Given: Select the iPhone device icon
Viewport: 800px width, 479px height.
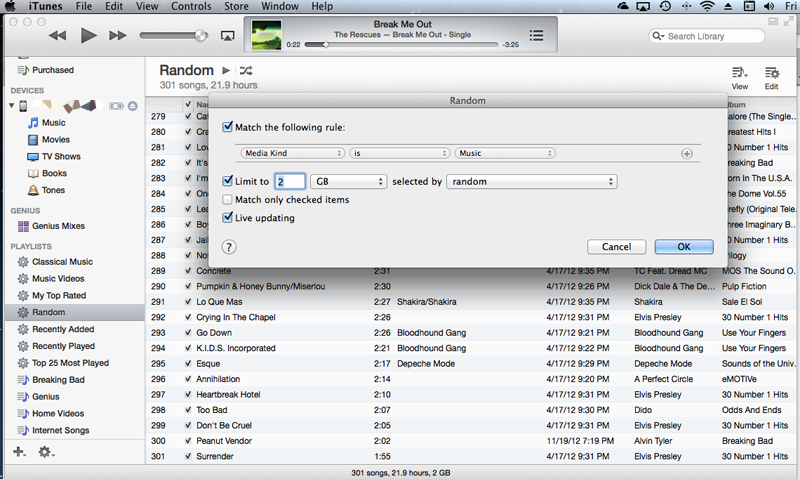Looking at the screenshot, I should pyautogui.click(x=23, y=106).
